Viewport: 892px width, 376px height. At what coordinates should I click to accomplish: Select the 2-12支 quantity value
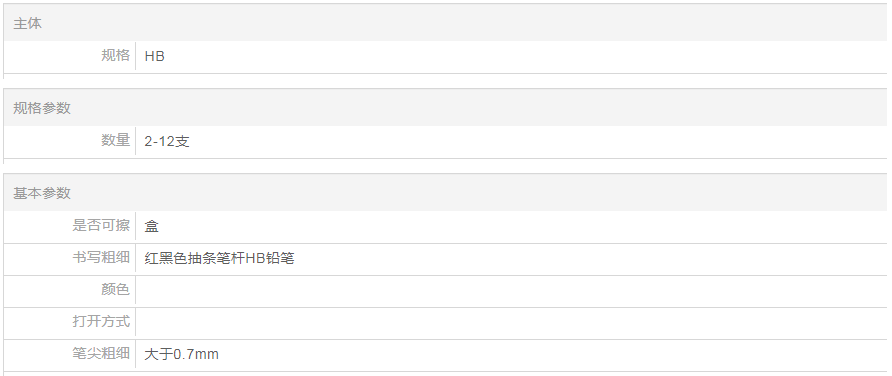coord(167,141)
